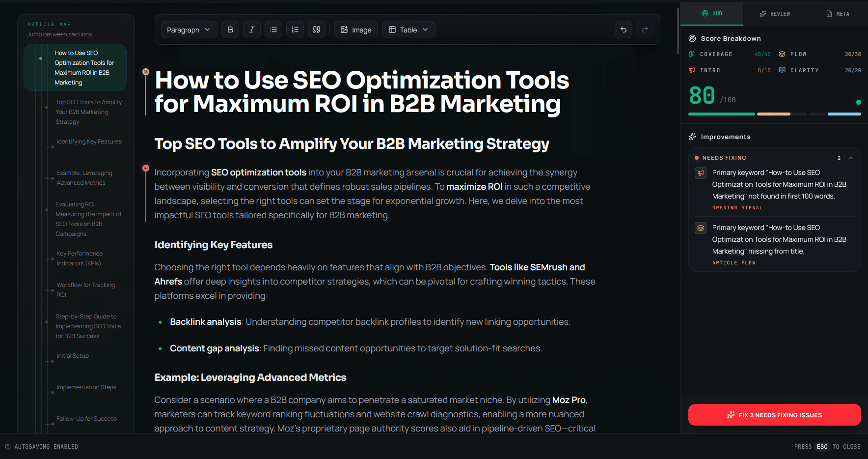Select the article title in the Article Map

[x=75, y=68]
